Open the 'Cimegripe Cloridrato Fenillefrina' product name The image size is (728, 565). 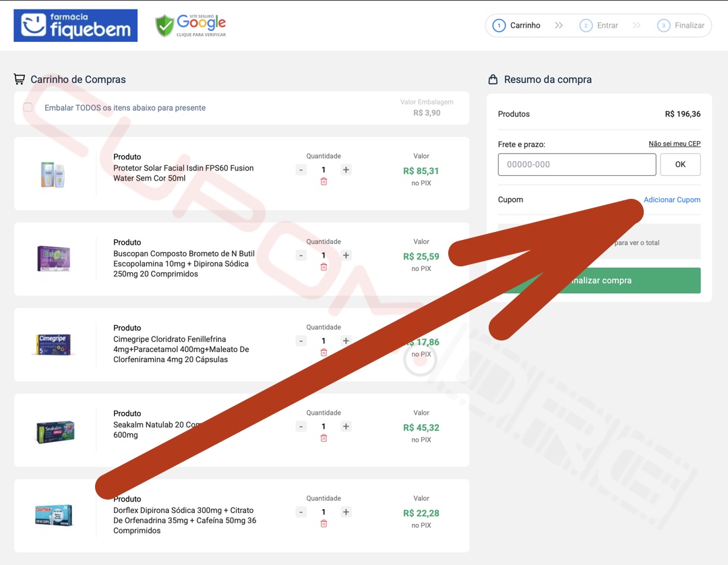click(181, 349)
